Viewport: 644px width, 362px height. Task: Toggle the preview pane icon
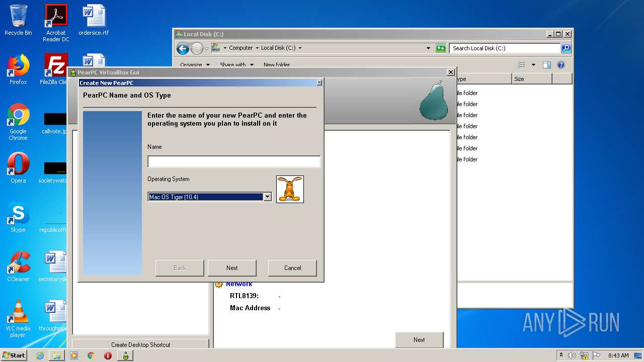click(x=547, y=65)
